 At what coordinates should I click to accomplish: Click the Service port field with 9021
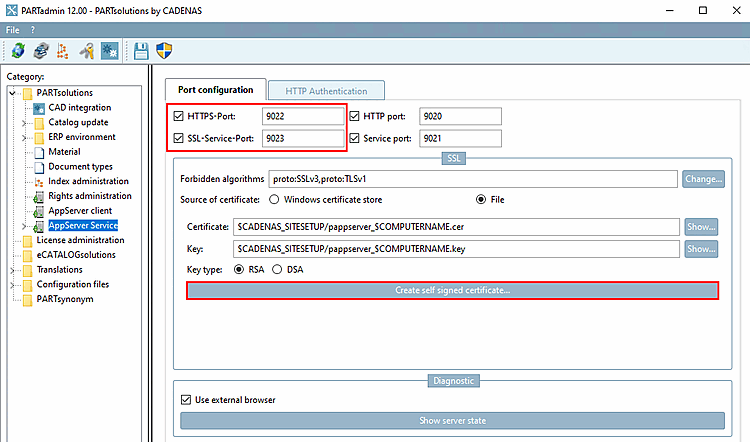click(x=460, y=138)
